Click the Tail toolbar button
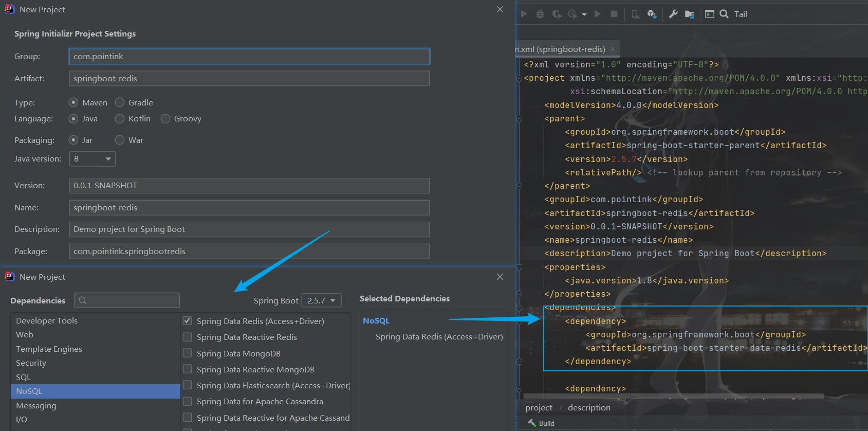 pos(741,14)
